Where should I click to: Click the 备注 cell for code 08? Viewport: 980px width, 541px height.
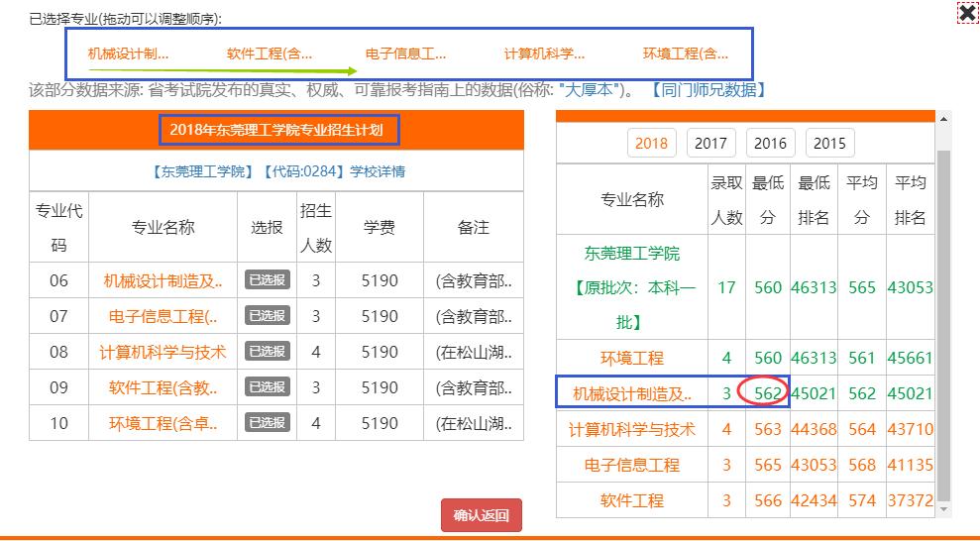[473, 353]
